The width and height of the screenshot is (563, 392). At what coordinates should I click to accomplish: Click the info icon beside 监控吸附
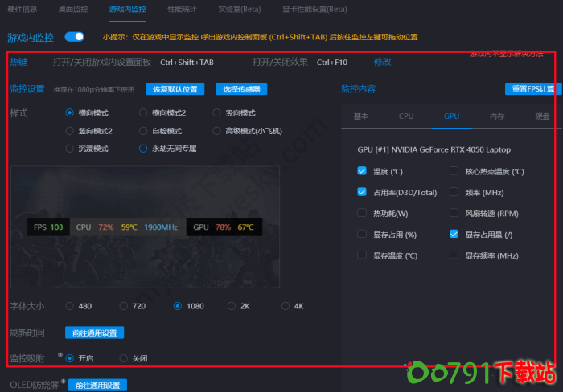click(60, 354)
